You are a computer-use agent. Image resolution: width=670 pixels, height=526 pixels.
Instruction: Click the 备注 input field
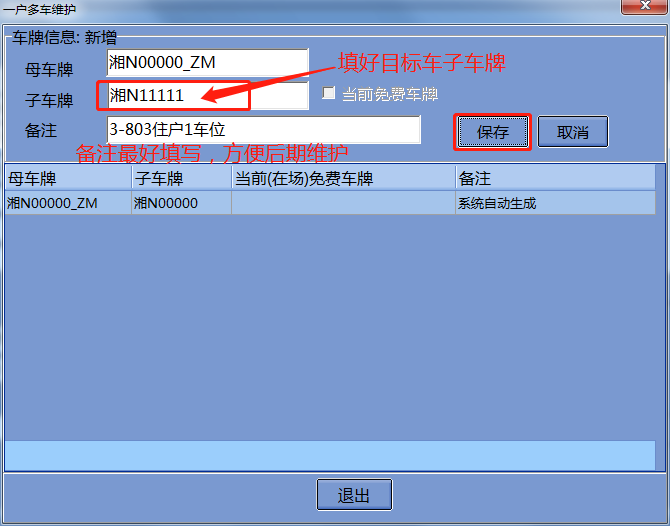(x=264, y=129)
